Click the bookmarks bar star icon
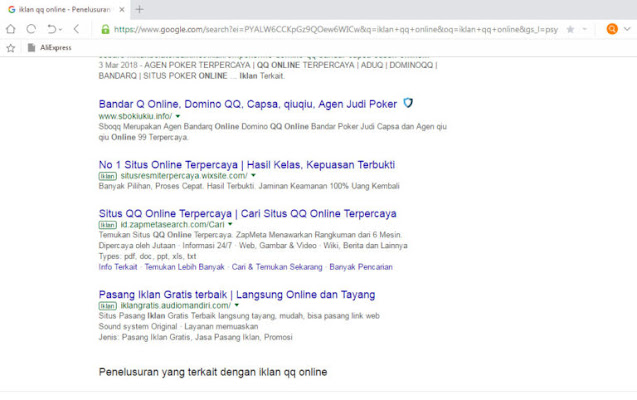 (x=11, y=48)
